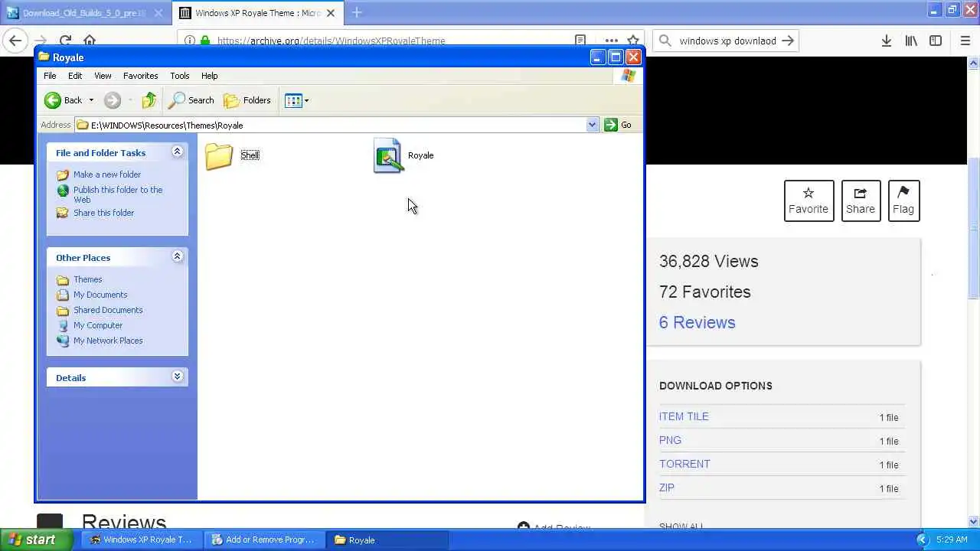Image resolution: width=980 pixels, height=551 pixels.
Task: Open the Search magnifier in Explorer toolbar
Action: pyautogui.click(x=177, y=100)
